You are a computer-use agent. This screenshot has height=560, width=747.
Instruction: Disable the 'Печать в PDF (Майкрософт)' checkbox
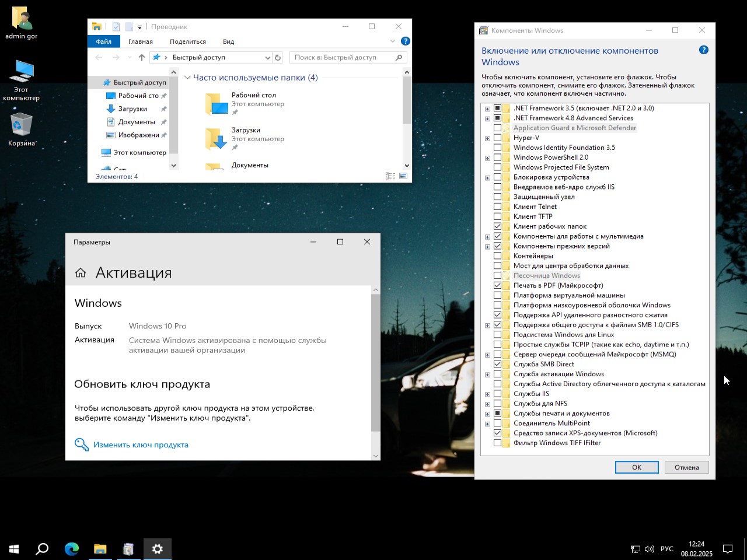pyautogui.click(x=498, y=285)
